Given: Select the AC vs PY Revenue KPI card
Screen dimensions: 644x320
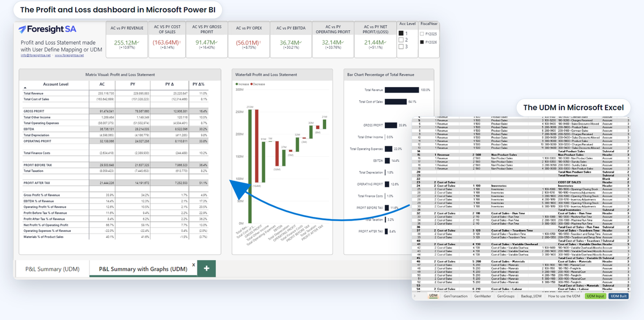Looking at the screenshot, I should pos(127,39).
